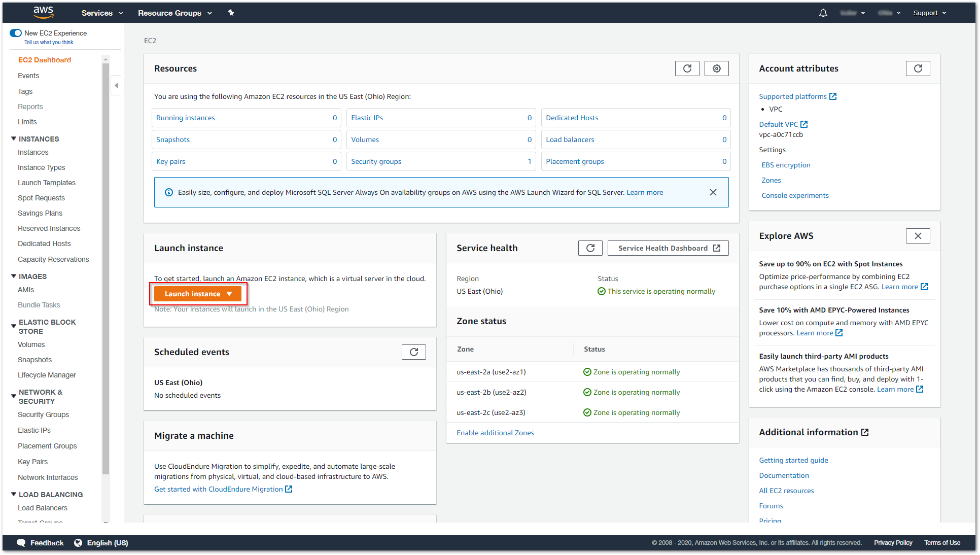
Task: Click the AWS logo home icon
Action: 44,13
